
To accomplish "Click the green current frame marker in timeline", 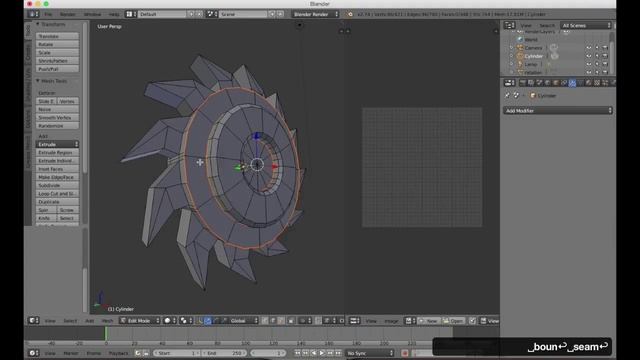I will [x=106, y=333].
